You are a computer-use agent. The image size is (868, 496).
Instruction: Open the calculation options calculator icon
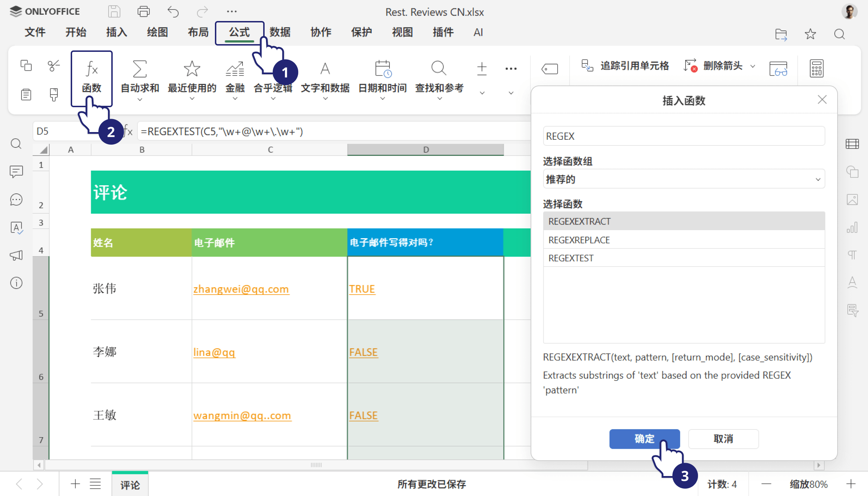[x=816, y=68]
